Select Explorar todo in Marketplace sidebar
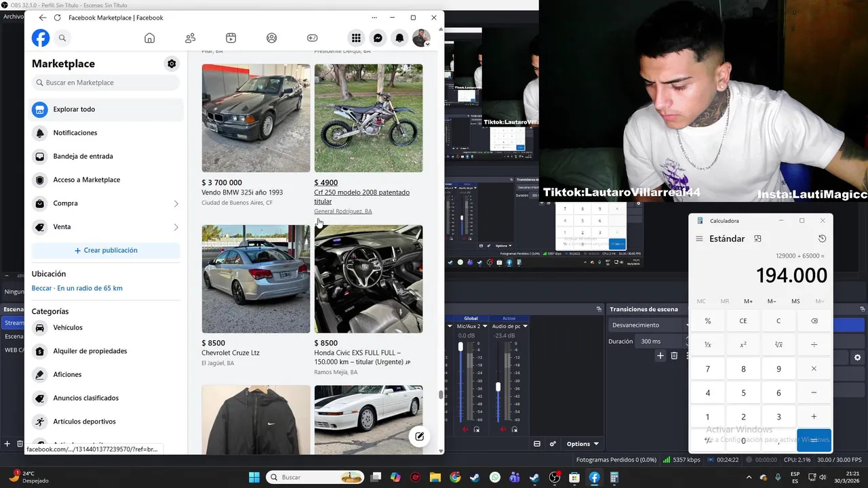Image resolution: width=868 pixels, height=488 pixels. tap(106, 109)
